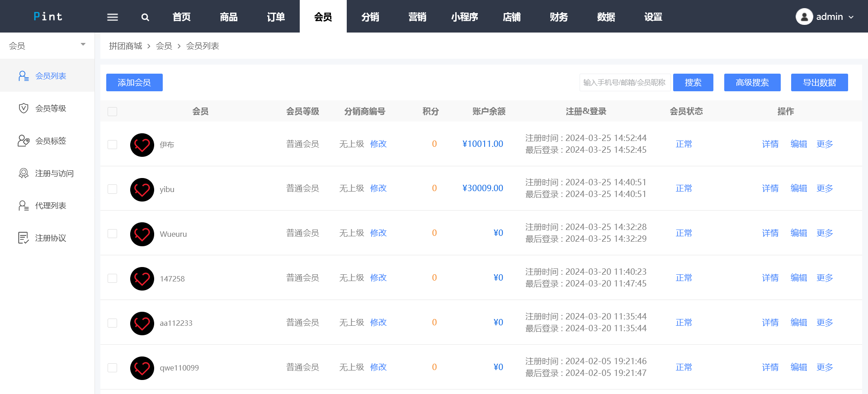Click the 代理列表 sidebar icon
This screenshot has height=394, width=868.
click(24, 206)
